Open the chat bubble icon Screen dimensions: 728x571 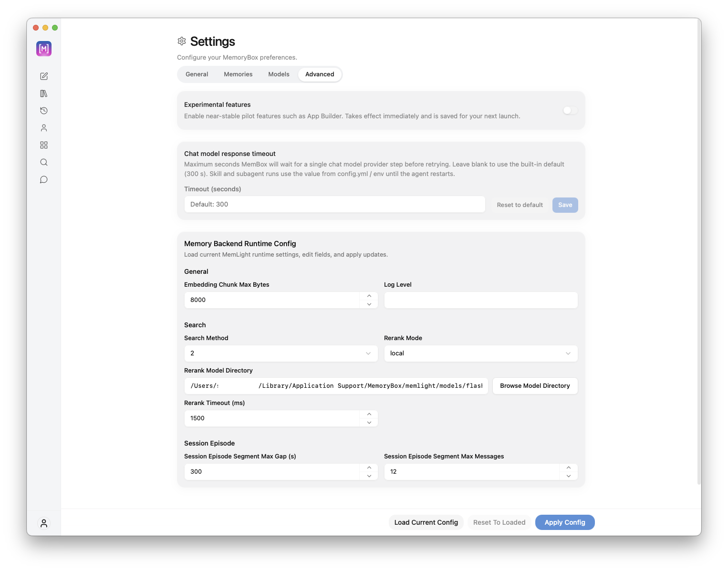pyautogui.click(x=44, y=179)
